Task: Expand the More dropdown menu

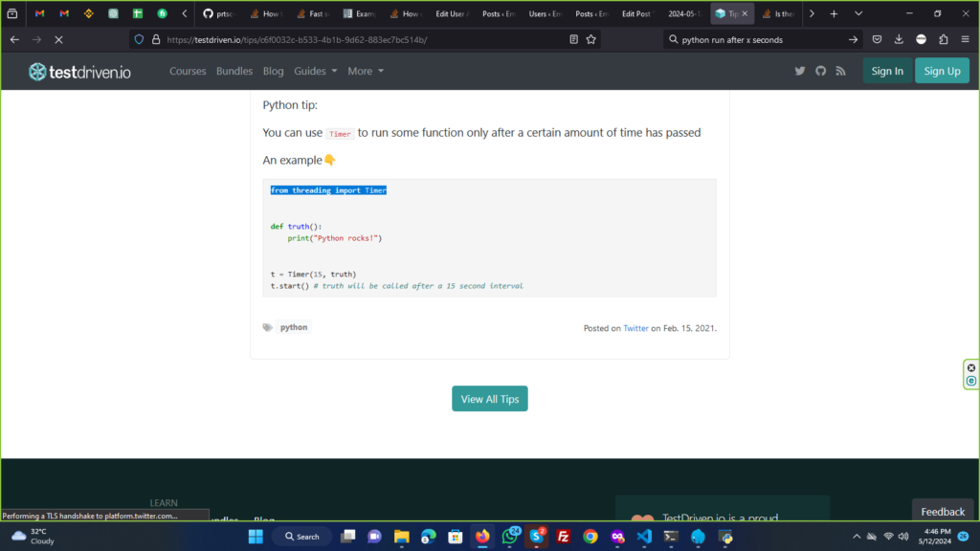Action: 366,71
